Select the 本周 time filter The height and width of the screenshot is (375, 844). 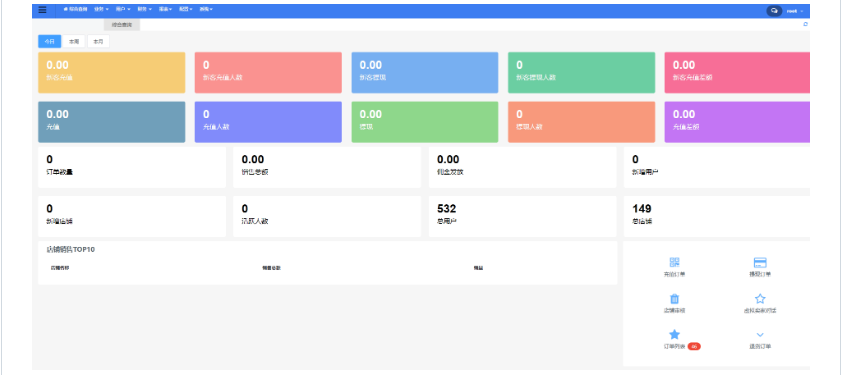point(74,41)
